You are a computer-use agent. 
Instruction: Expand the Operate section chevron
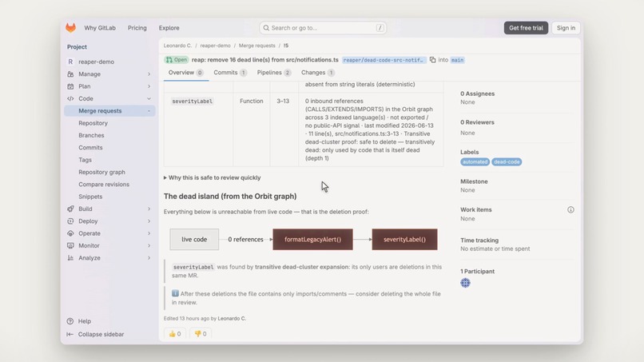pyautogui.click(x=149, y=233)
